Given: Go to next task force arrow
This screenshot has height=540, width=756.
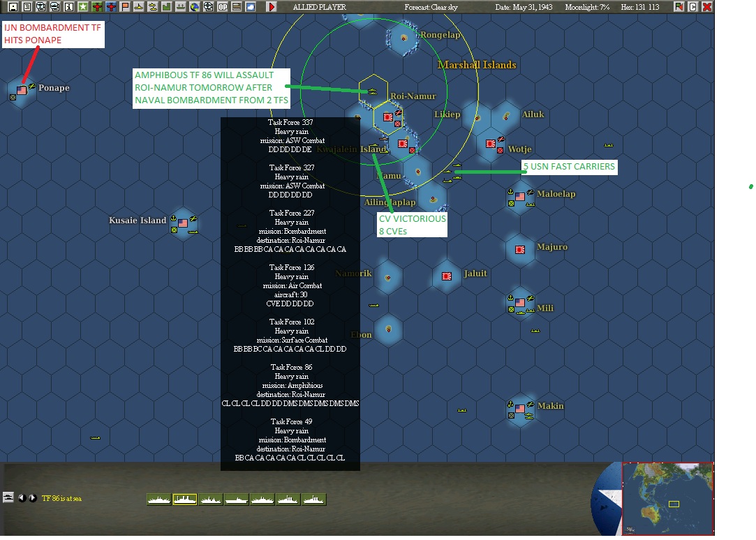Looking at the screenshot, I should coord(32,498).
